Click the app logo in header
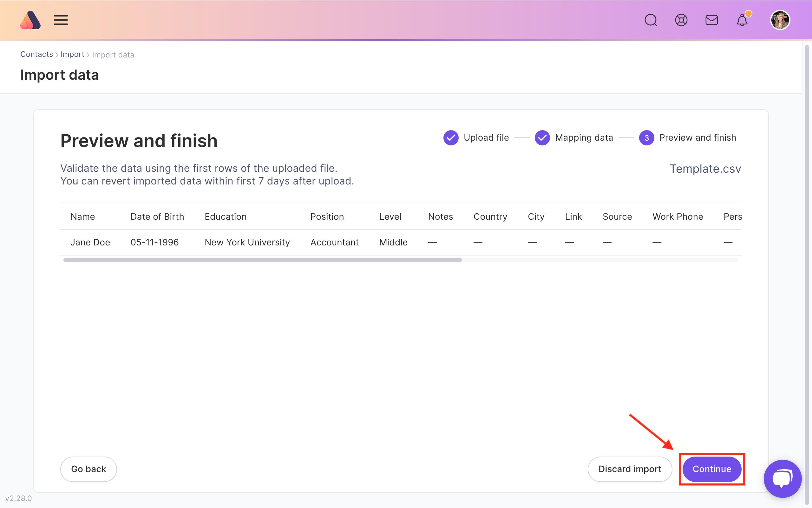The width and height of the screenshot is (812, 508). [30, 20]
